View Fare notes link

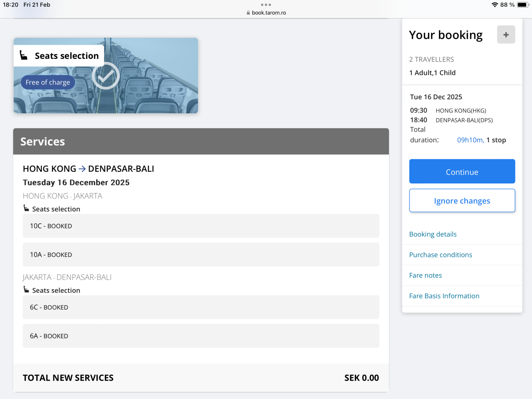pyautogui.click(x=425, y=275)
